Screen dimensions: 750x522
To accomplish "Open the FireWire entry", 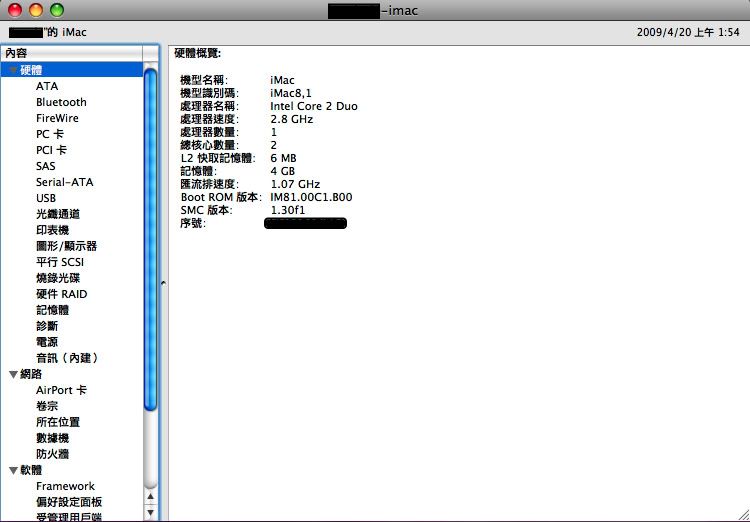I will point(57,118).
